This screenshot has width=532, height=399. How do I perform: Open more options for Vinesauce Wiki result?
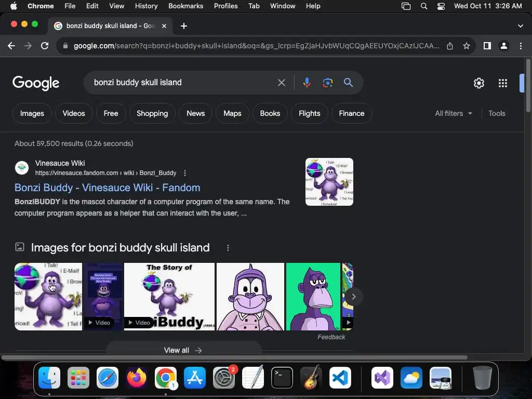(185, 173)
